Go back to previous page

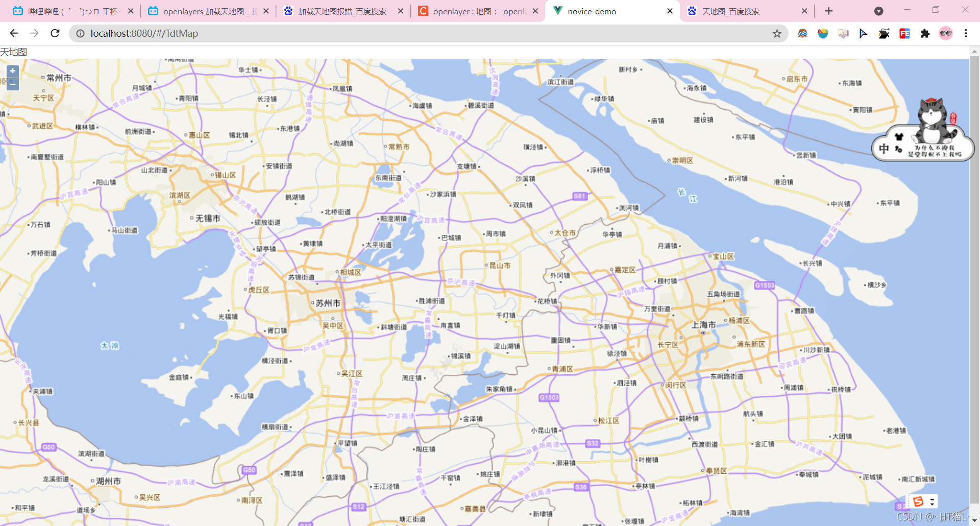[x=14, y=33]
